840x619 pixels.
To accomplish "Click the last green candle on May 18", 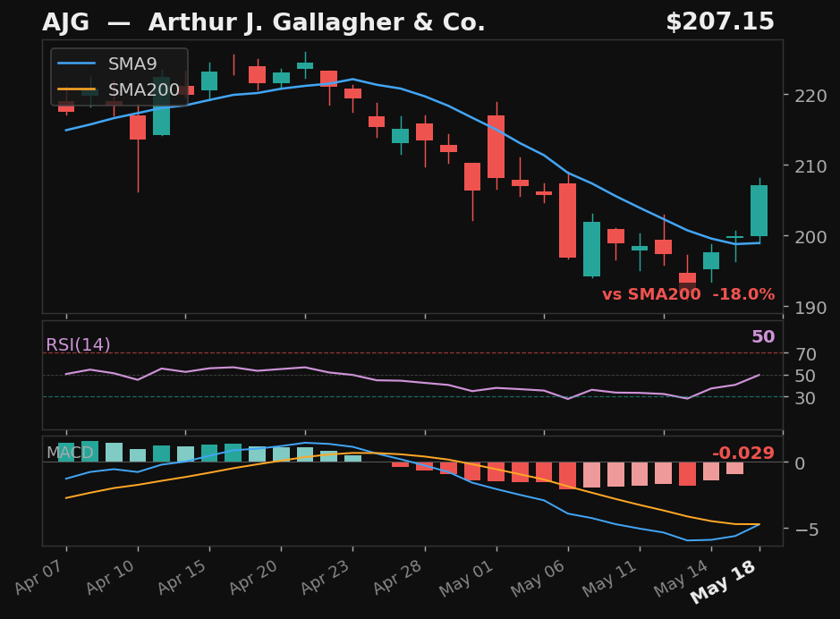I will pos(759,210).
